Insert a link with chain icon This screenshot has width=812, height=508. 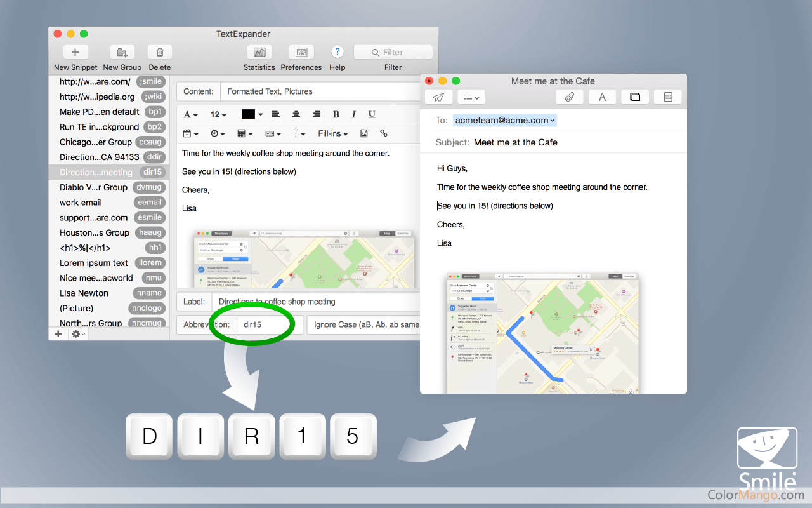coord(384,133)
